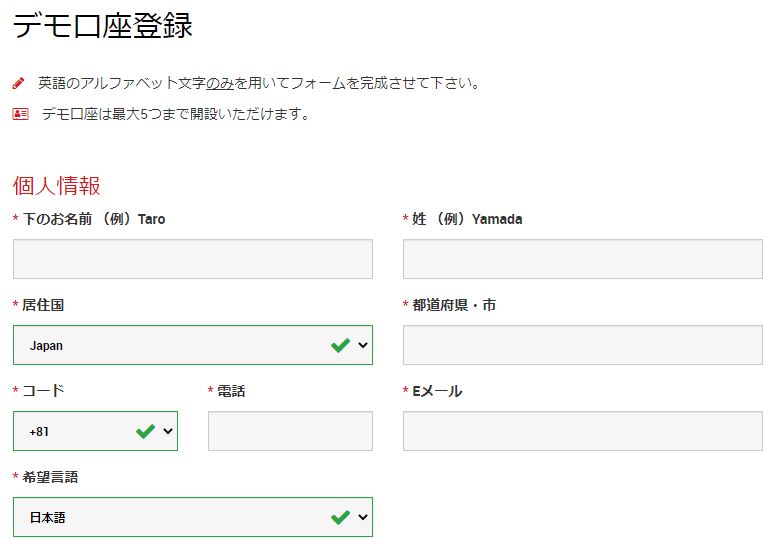Open the 居住国 country dropdown arrow
This screenshot has width=769, height=539.
[x=363, y=345]
